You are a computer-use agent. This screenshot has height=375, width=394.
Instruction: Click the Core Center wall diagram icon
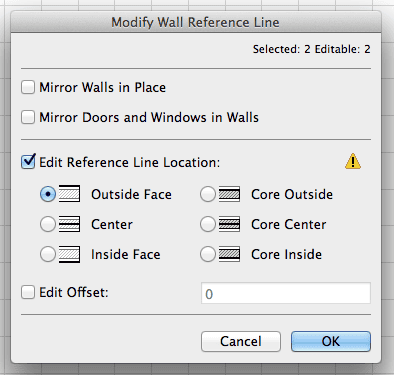[229, 224]
